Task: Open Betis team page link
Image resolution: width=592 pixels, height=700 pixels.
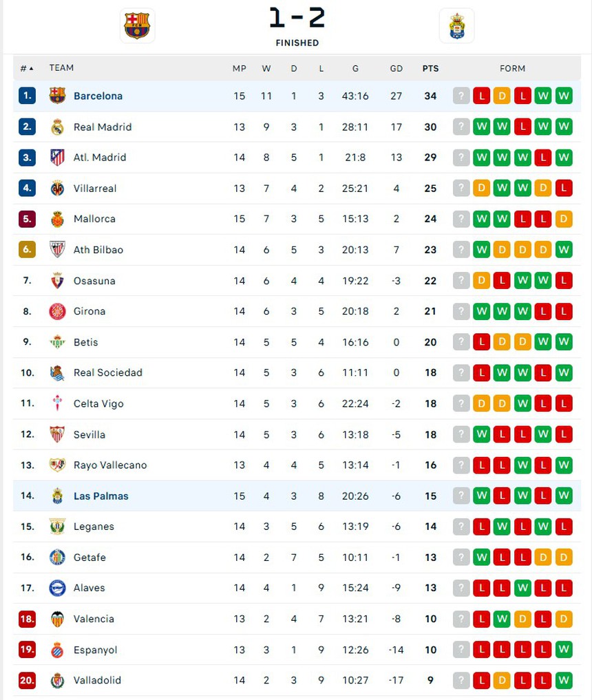Action: pos(85,342)
